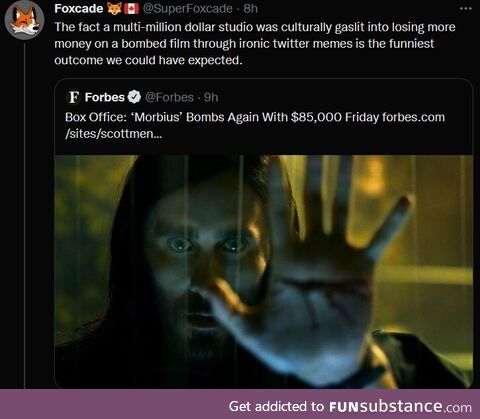The height and width of the screenshot is (419, 480).
Task: Open the Forbes account name
Action: [x=105, y=97]
